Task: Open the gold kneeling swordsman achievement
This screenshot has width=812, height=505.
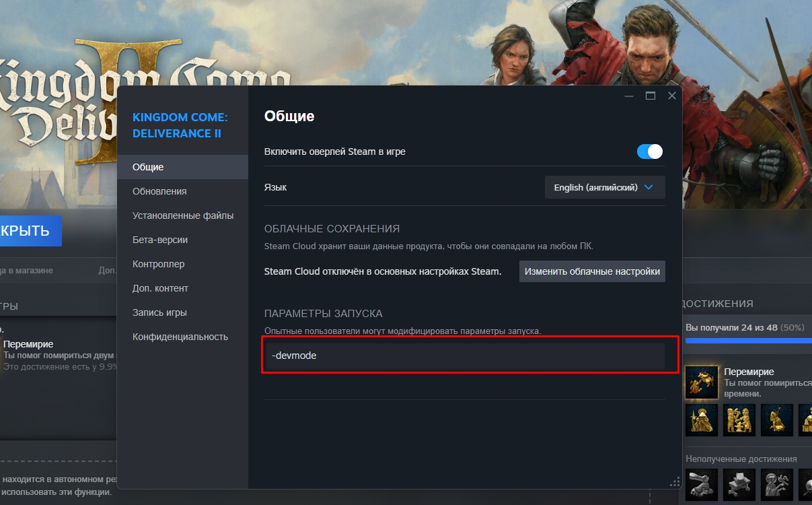Action: point(777,420)
